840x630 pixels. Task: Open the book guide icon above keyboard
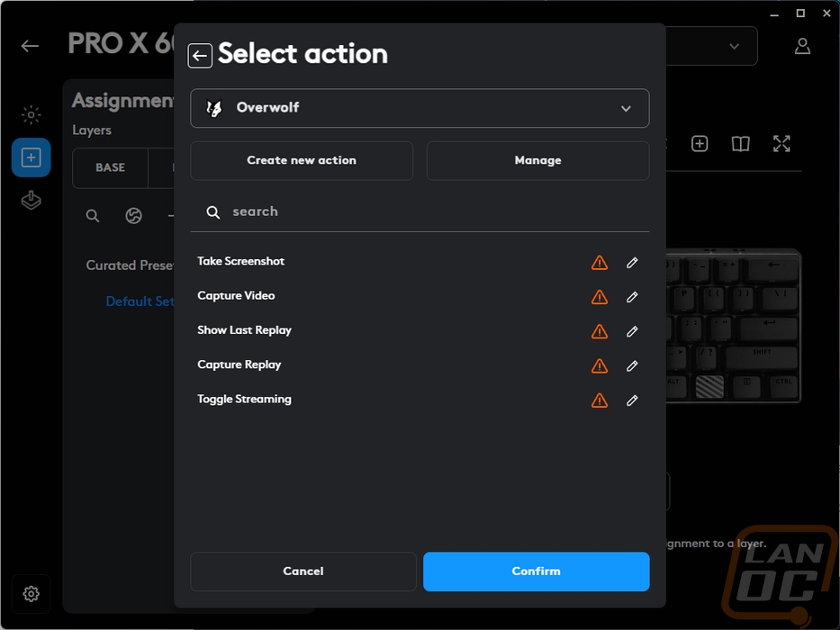click(740, 144)
